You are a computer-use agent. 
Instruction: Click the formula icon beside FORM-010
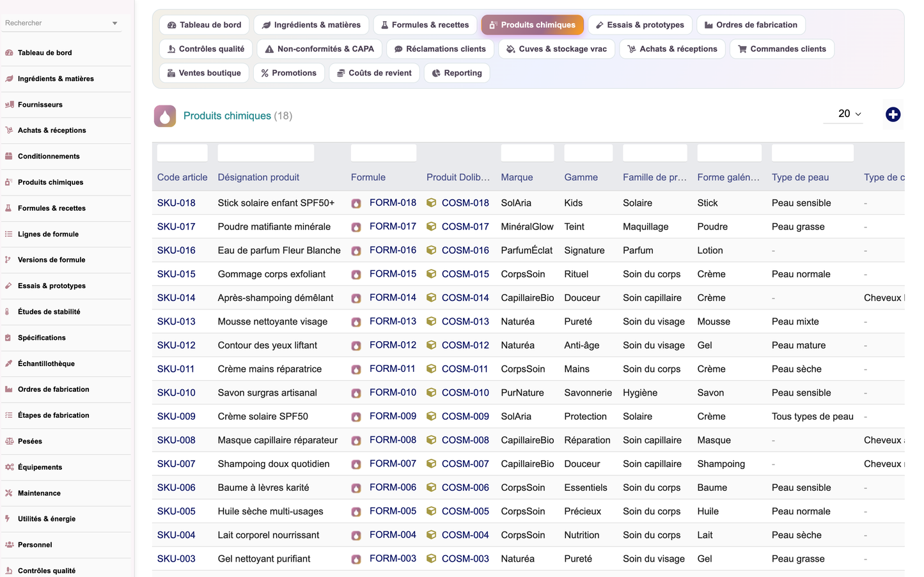(x=356, y=394)
